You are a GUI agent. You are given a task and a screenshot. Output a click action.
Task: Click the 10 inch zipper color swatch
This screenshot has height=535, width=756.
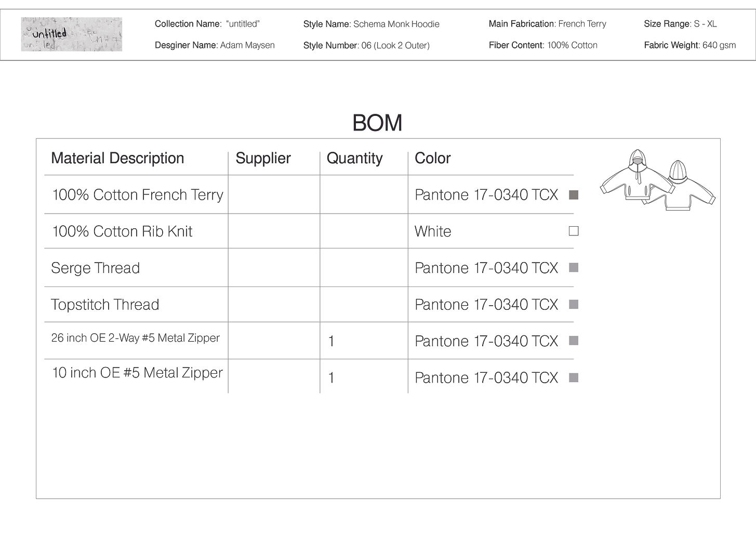pyautogui.click(x=574, y=378)
